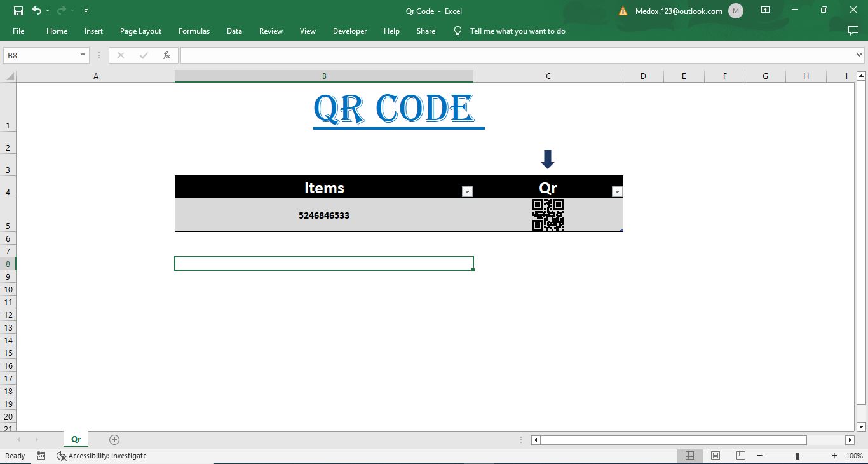Click the macro recording status bar icon
The height and width of the screenshot is (464, 868).
pos(41,456)
